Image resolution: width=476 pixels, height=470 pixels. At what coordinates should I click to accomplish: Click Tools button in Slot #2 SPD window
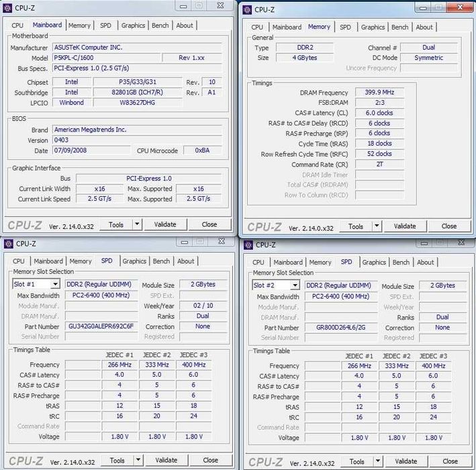(x=357, y=461)
